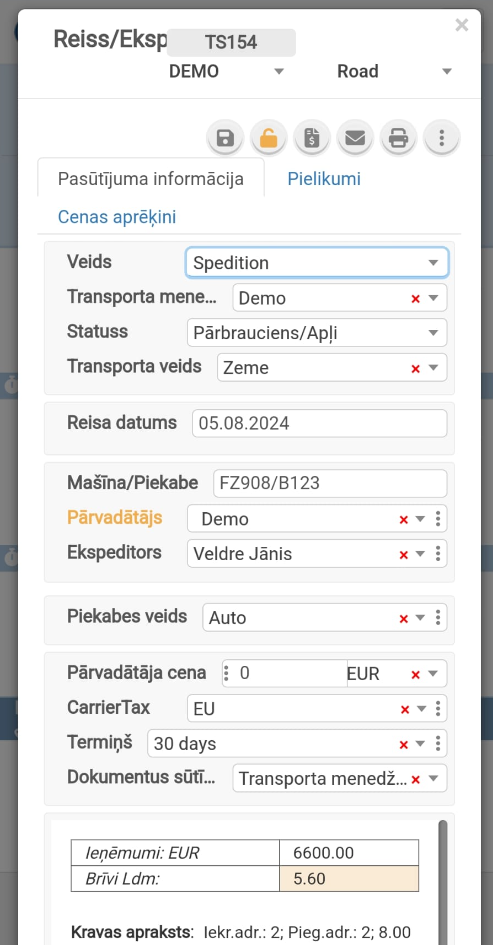Clear the Piekabes veids Auto value
493x945 pixels.
pos(404,618)
